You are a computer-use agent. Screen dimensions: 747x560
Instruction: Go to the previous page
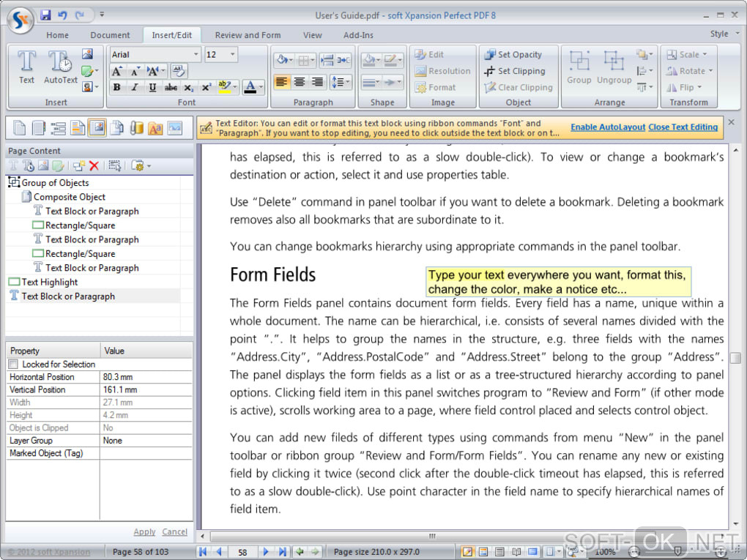219,551
